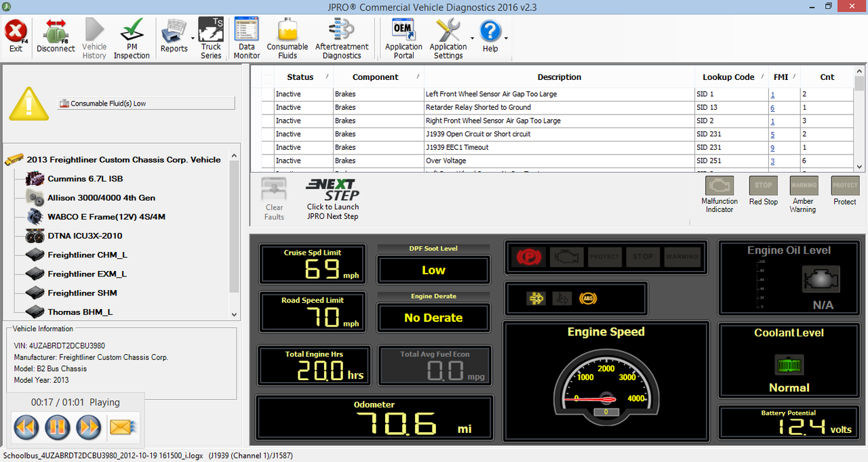Open the Help dropdown arrow
The width and height of the screenshot is (868, 462).
coord(506,39)
